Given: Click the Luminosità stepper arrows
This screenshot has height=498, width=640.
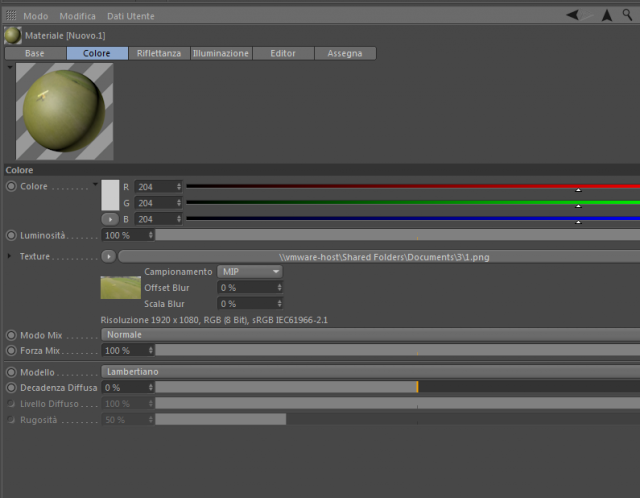Looking at the screenshot, I should pos(151,235).
